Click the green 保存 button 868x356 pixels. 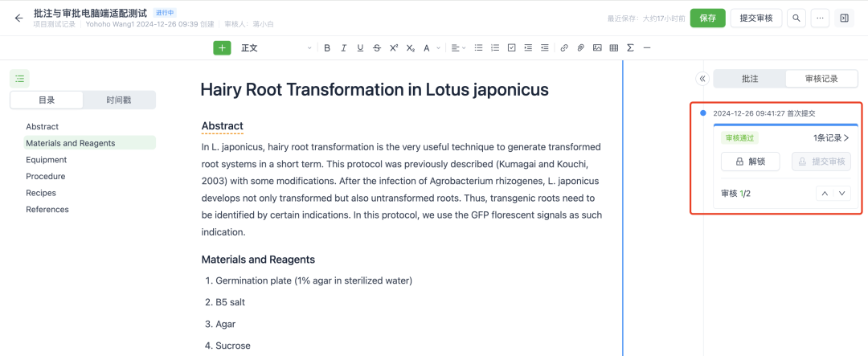point(707,18)
